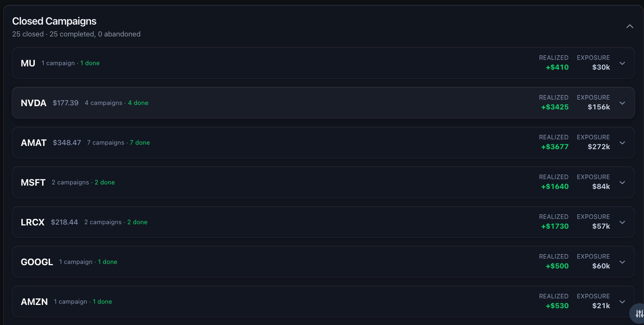Click the NVDA exposure value of $156k
The height and width of the screenshot is (325, 644).
pos(598,107)
